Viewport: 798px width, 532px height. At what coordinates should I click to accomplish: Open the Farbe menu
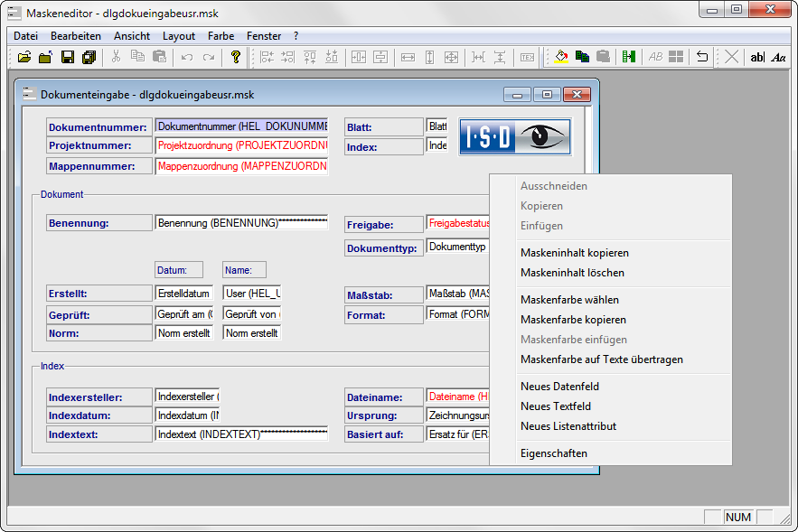click(221, 36)
